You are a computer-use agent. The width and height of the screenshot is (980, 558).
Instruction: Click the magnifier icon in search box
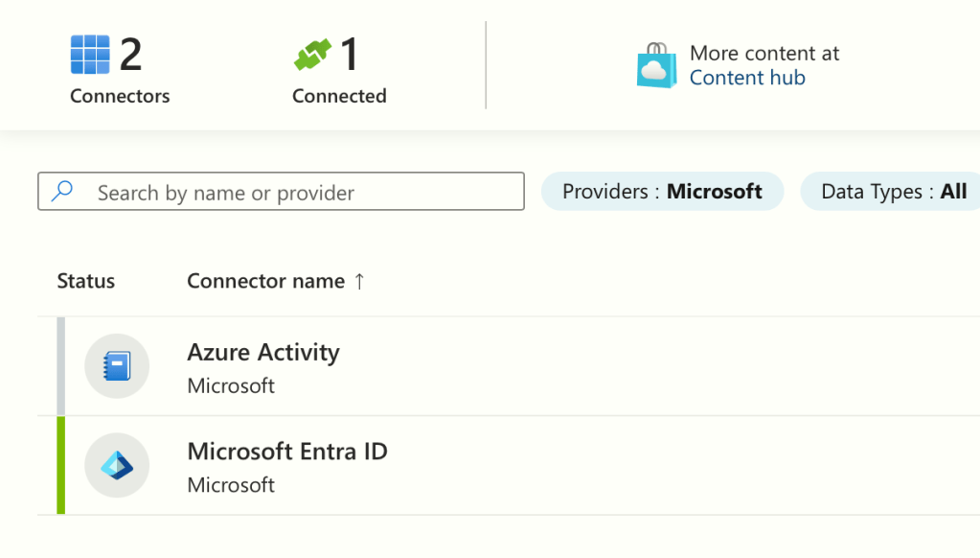point(62,192)
